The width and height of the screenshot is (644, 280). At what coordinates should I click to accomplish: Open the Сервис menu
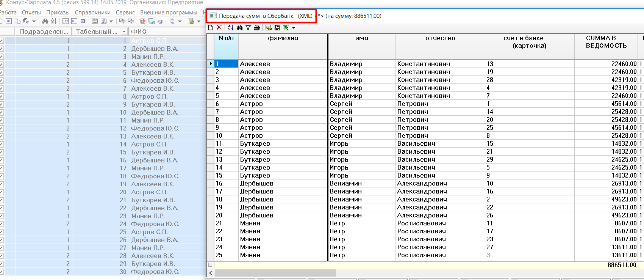(x=125, y=13)
